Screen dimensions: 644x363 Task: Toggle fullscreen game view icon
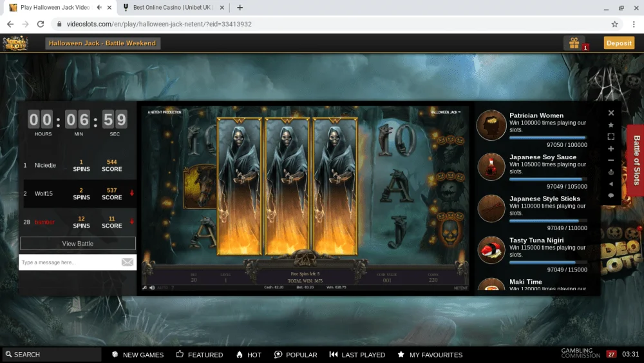pos(611,137)
